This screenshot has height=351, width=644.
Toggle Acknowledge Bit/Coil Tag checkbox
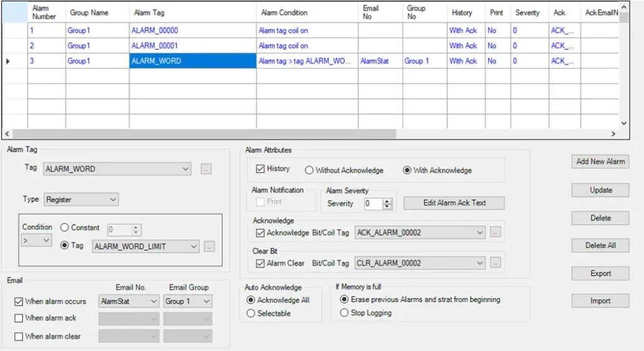260,233
